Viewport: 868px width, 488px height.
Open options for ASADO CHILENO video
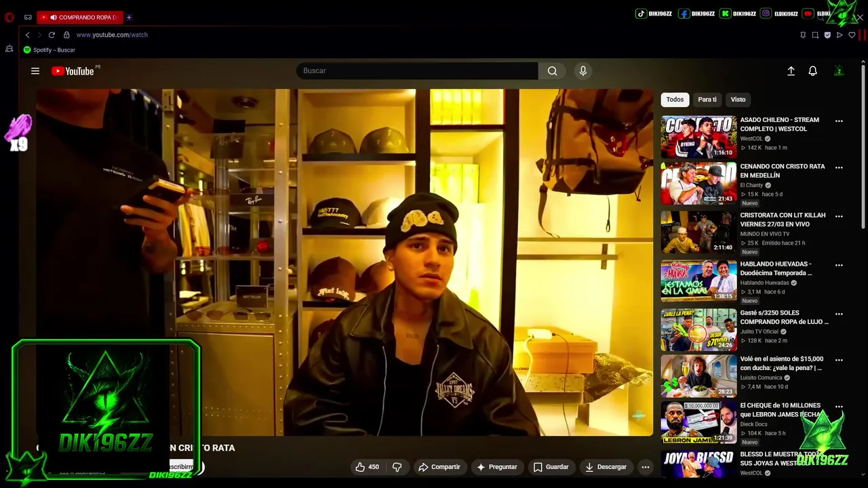pos(839,121)
